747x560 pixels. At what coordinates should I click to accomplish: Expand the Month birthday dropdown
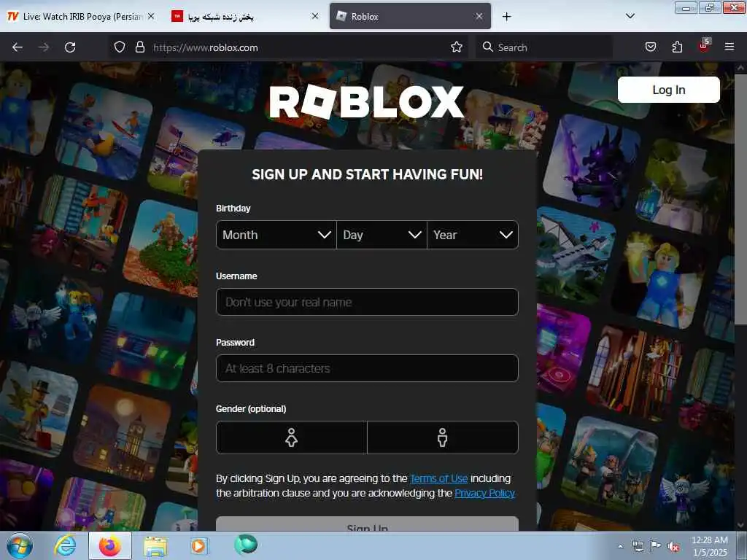coord(276,235)
